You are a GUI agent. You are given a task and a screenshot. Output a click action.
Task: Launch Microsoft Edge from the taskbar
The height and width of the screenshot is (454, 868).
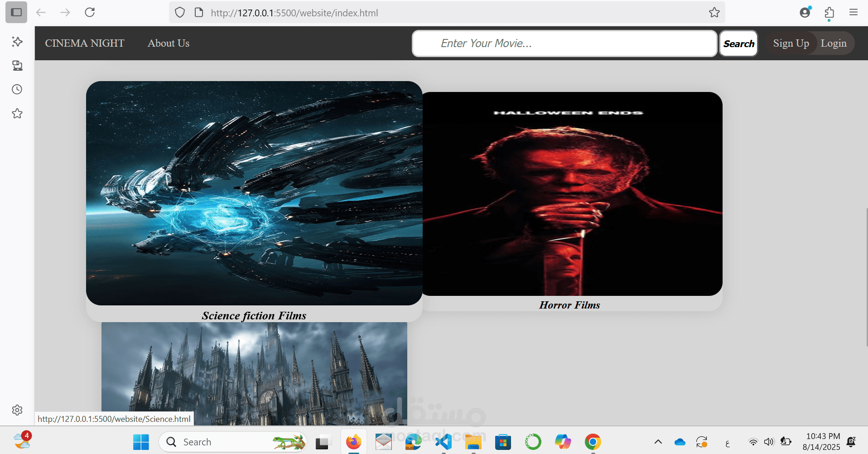click(413, 442)
